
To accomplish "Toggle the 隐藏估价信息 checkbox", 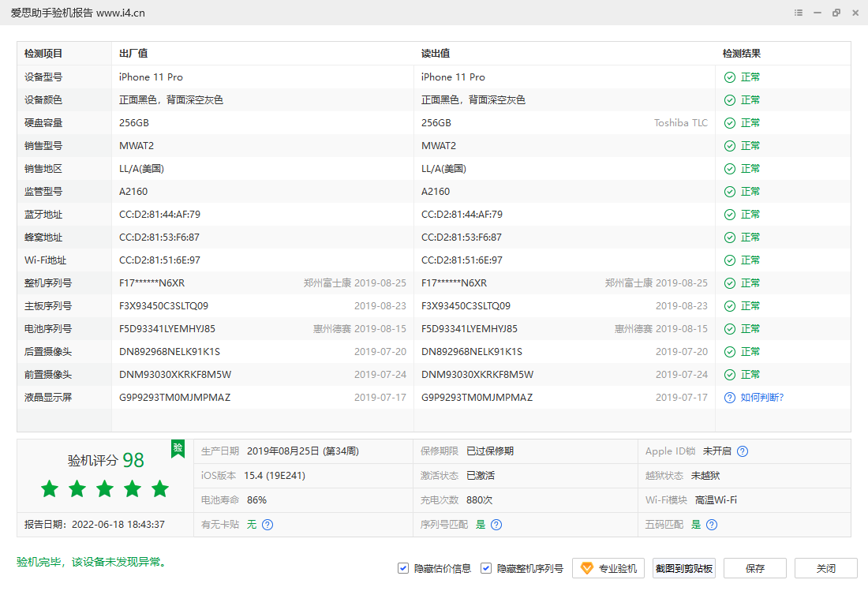I will tap(403, 568).
